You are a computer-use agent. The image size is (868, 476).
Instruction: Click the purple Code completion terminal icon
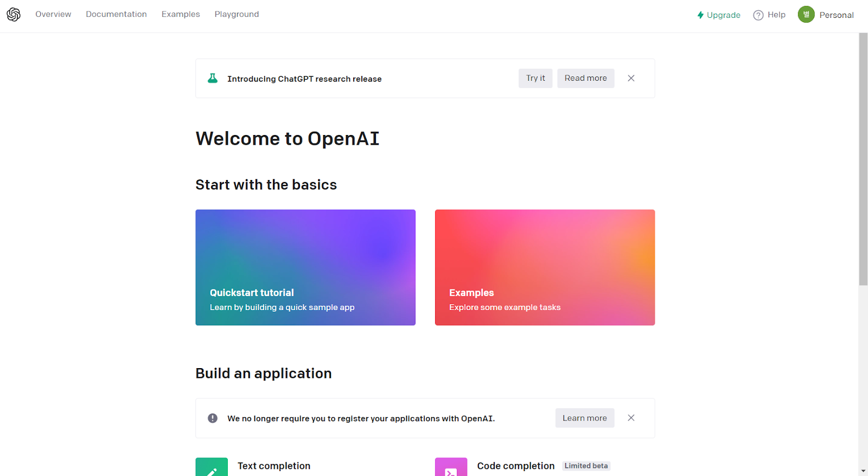(451, 467)
